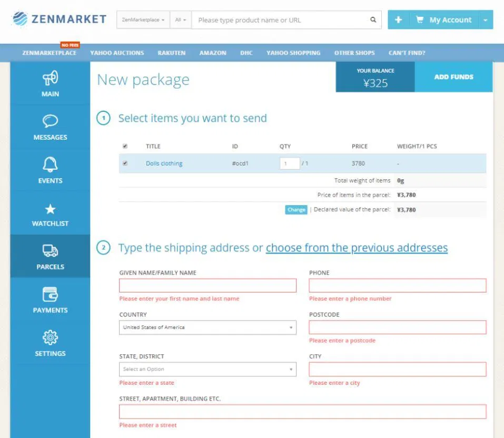Open Payments from the sidebar

click(x=50, y=299)
